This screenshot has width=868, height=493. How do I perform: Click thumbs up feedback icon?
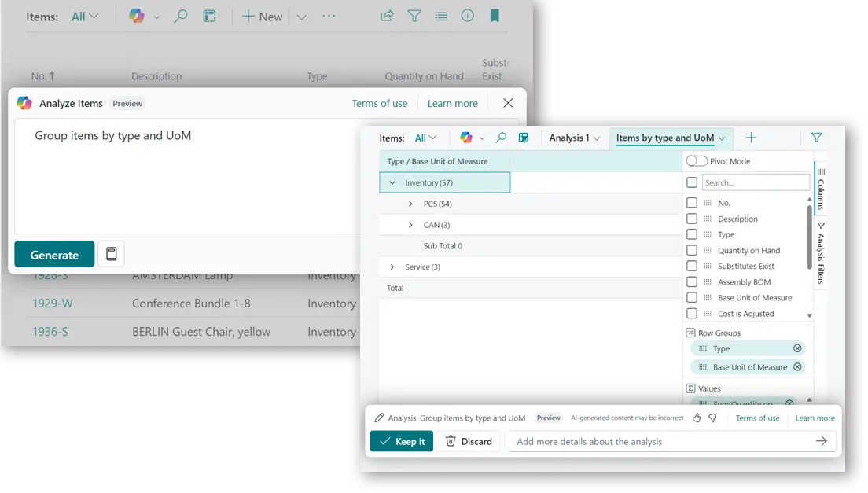[x=697, y=418]
